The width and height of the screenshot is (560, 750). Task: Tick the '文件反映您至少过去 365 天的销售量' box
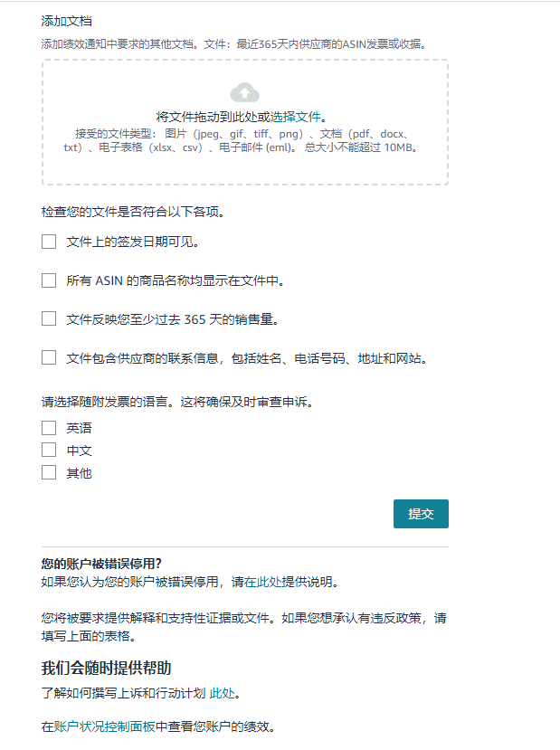click(x=49, y=318)
